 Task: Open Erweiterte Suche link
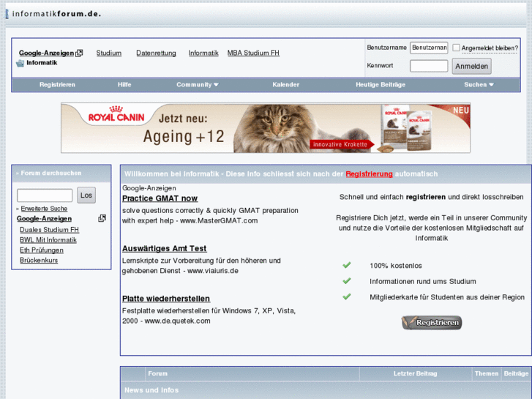click(44, 209)
